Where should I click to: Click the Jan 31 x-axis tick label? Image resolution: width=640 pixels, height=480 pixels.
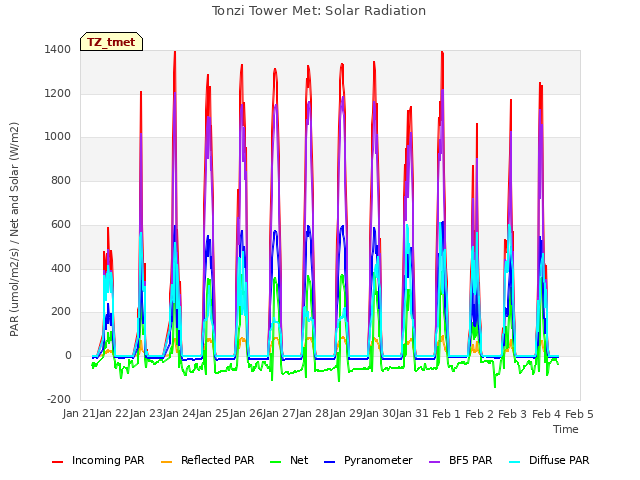point(412,413)
